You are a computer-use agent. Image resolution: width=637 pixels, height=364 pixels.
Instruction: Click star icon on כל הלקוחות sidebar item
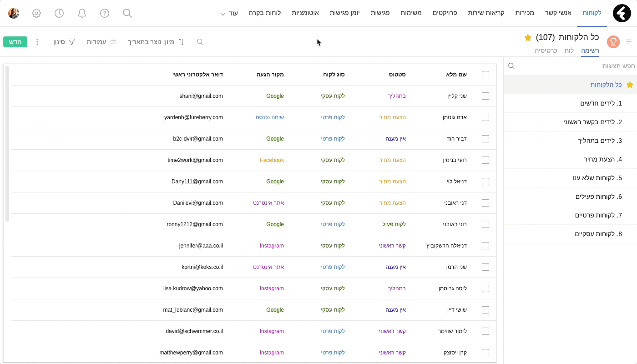(630, 85)
